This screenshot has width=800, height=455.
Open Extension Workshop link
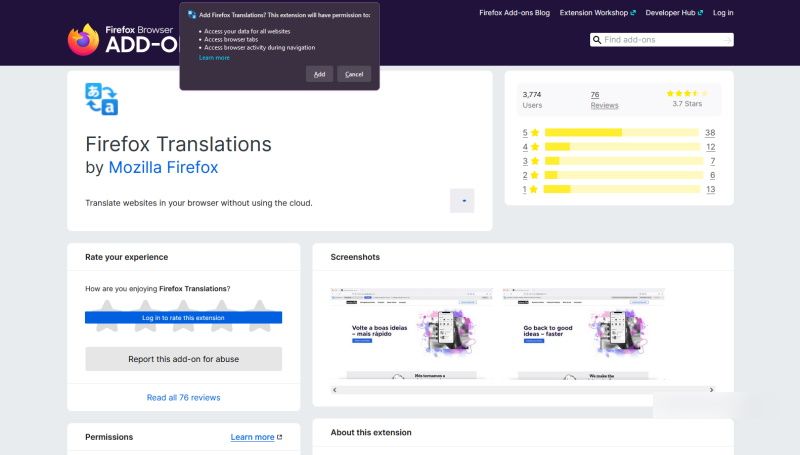597,13
